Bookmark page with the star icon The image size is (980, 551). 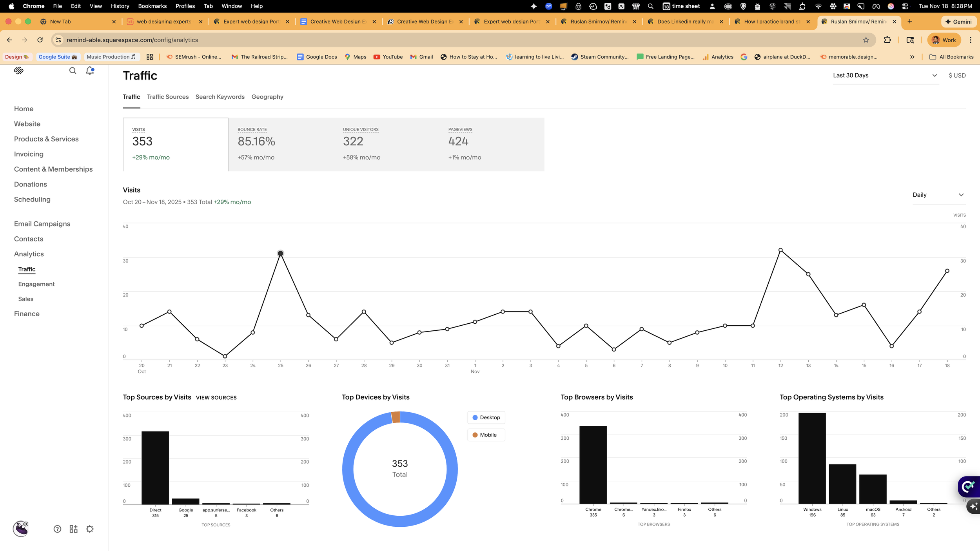coord(866,40)
